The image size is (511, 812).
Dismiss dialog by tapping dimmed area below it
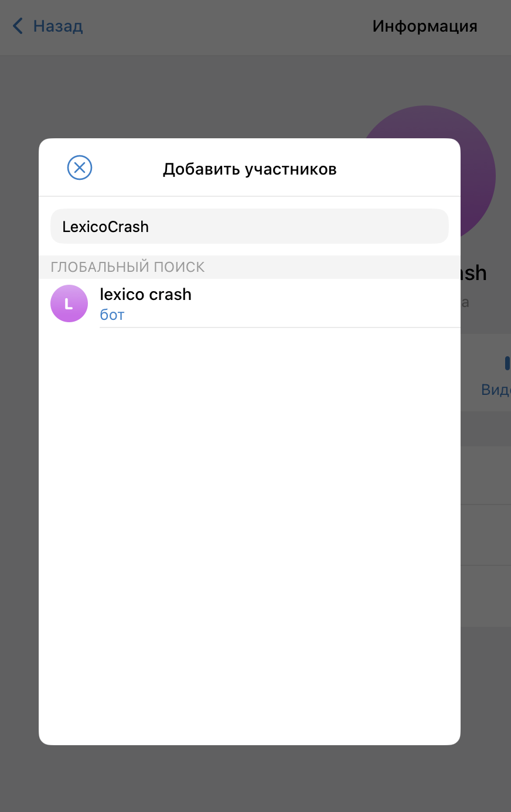pyautogui.click(x=255, y=779)
